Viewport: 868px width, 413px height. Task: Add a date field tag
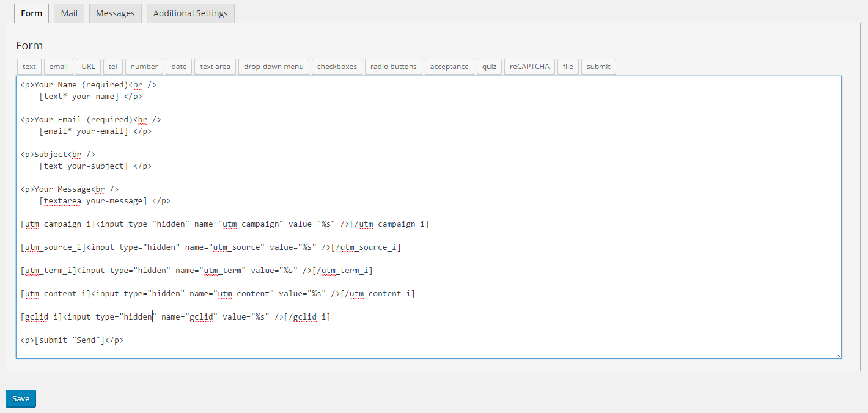(179, 67)
